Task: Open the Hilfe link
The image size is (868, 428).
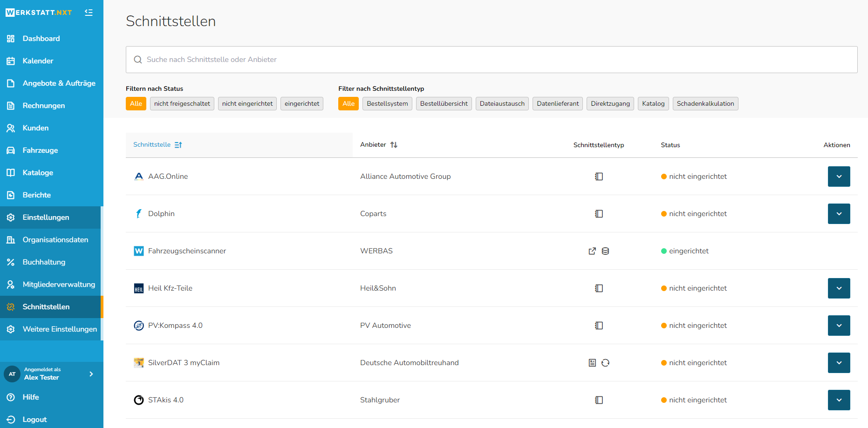Action: click(52, 397)
